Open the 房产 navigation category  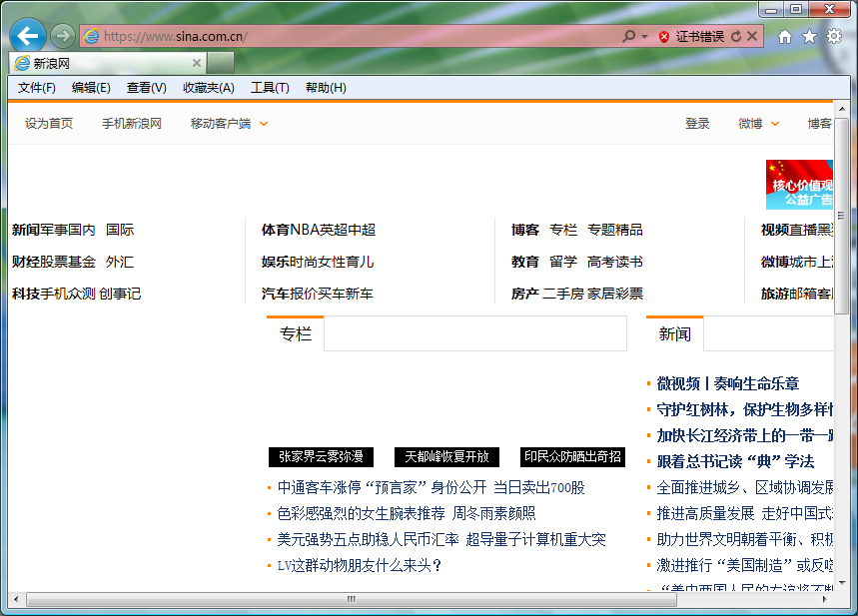tap(525, 294)
